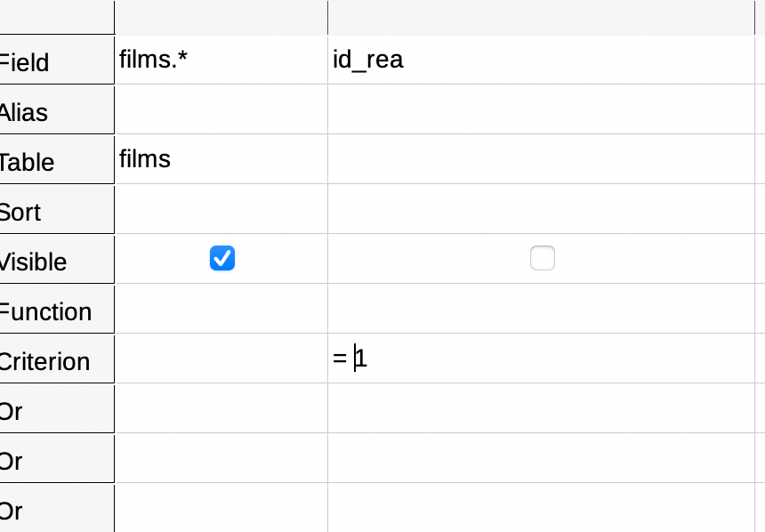765x532 pixels.
Task: Select the films Table cell
Action: 221,159
